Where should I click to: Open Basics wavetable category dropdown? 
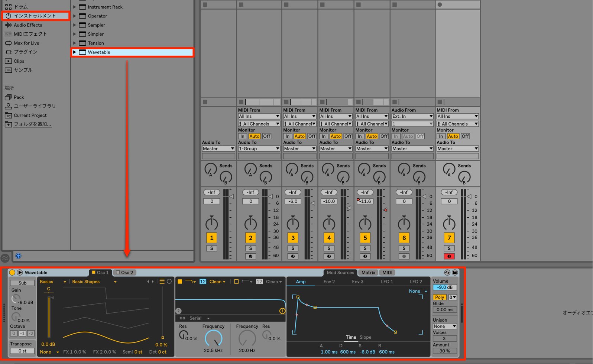pyautogui.click(x=53, y=282)
